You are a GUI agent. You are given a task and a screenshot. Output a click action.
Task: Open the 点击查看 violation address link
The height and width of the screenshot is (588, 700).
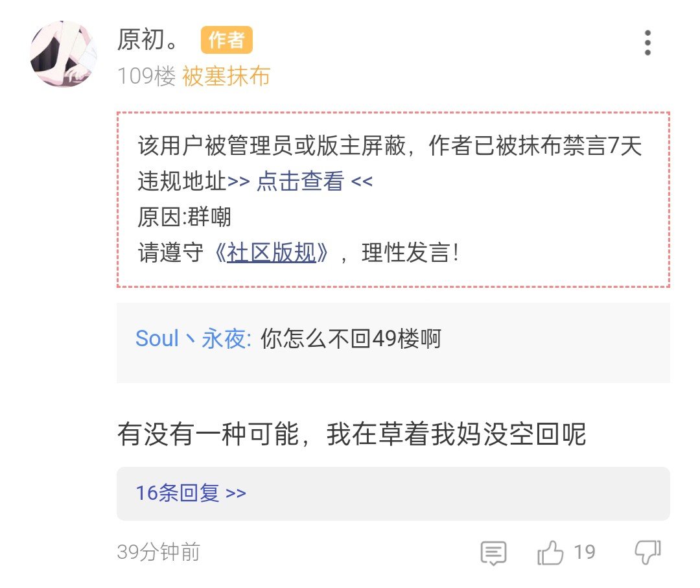click(300, 182)
